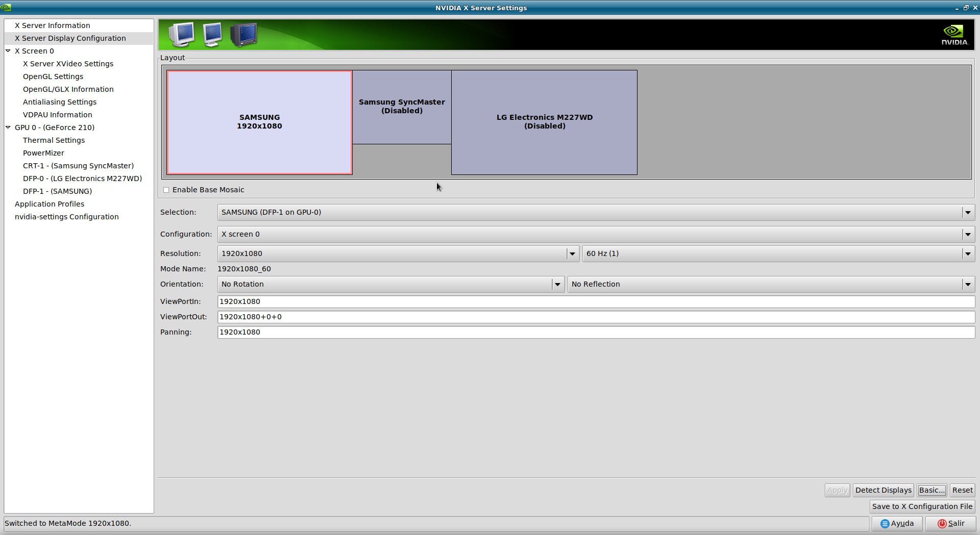Click the NVIDIA titlebar window icon
Image resolution: width=980 pixels, height=535 pixels.
coord(6,7)
